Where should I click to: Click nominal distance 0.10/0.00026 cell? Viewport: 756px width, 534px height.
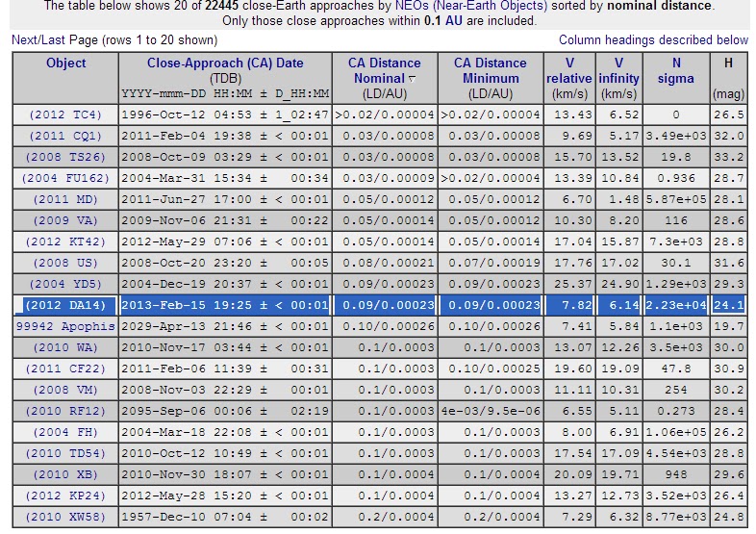385,326
